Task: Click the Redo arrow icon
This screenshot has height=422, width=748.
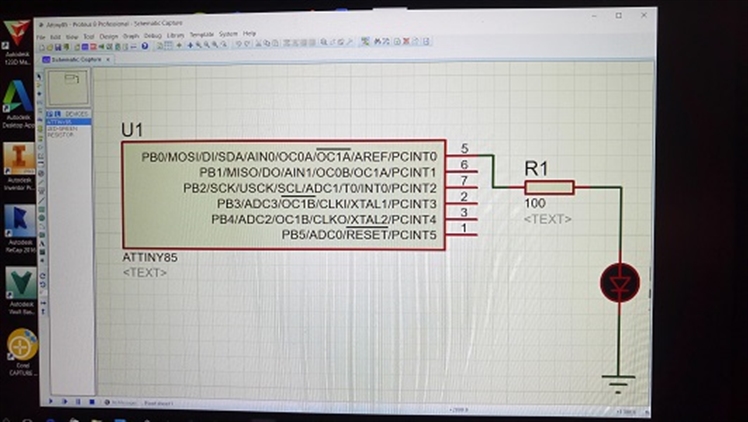Action: pyautogui.click(x=247, y=44)
